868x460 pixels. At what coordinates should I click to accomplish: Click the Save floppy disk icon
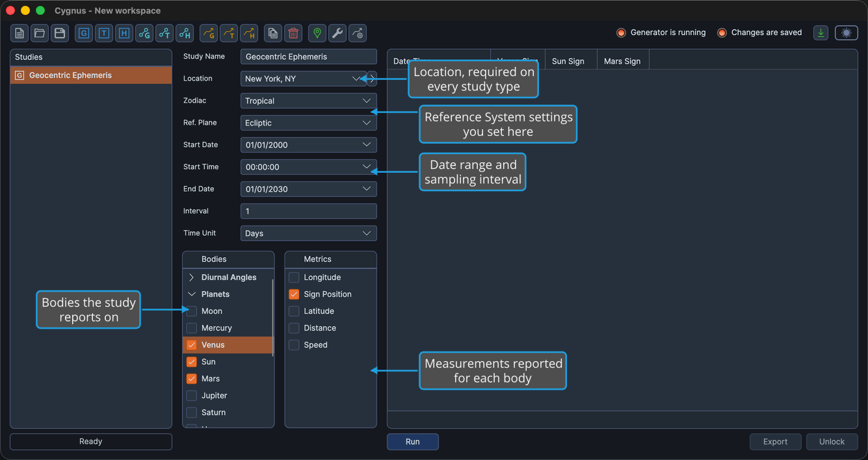pyautogui.click(x=60, y=33)
